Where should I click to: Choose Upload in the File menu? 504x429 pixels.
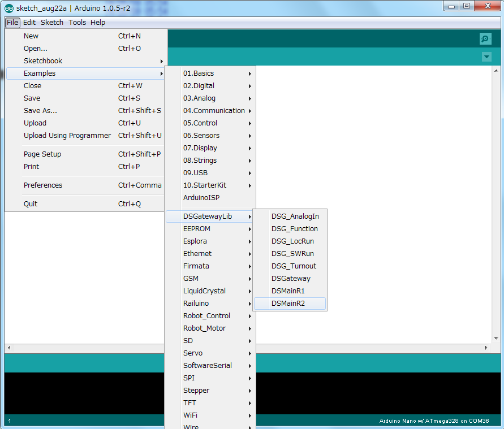coord(86,123)
